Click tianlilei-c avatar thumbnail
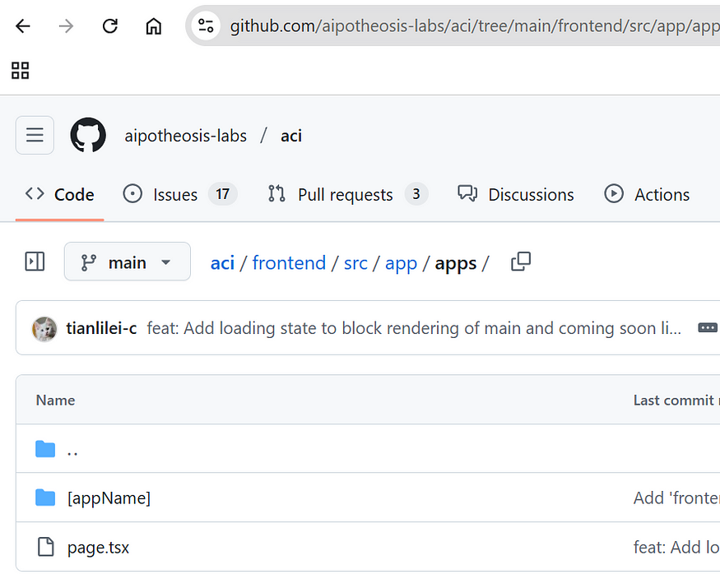Viewport: 720px width, 588px height. point(44,329)
